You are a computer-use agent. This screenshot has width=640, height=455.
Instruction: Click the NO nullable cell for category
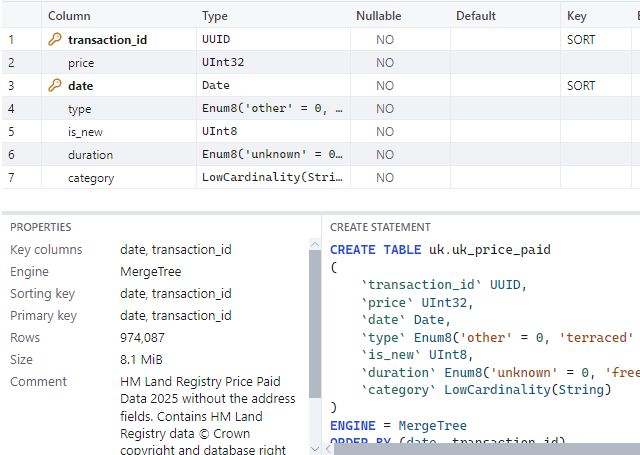[385, 178]
